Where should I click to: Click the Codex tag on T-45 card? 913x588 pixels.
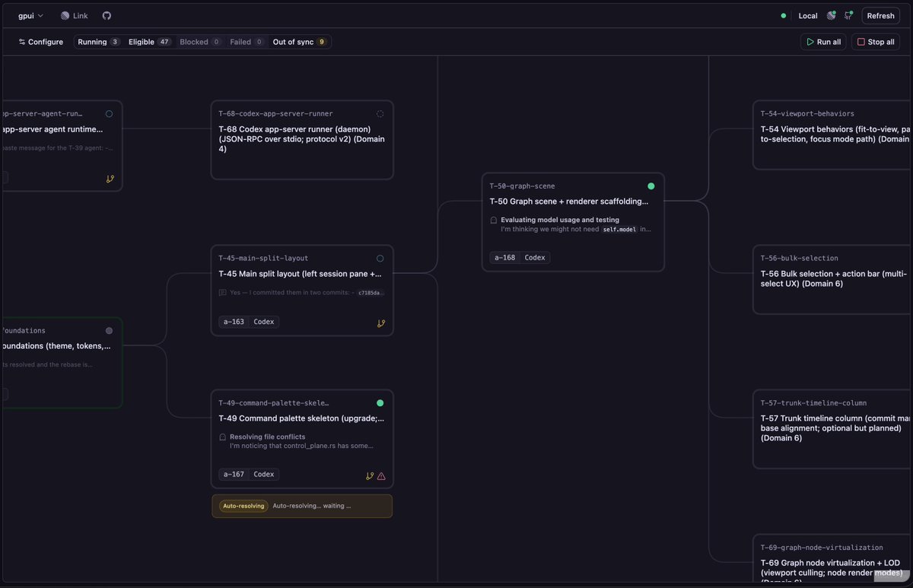[x=264, y=322]
